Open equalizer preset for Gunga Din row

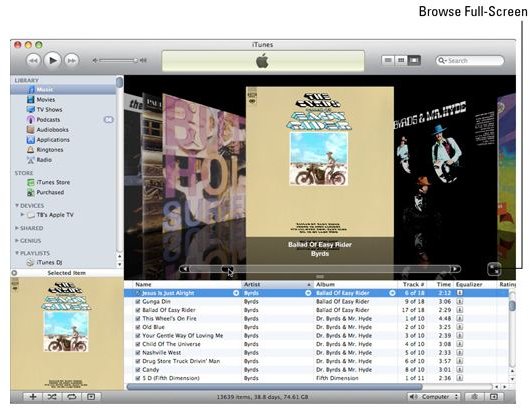[460, 302]
